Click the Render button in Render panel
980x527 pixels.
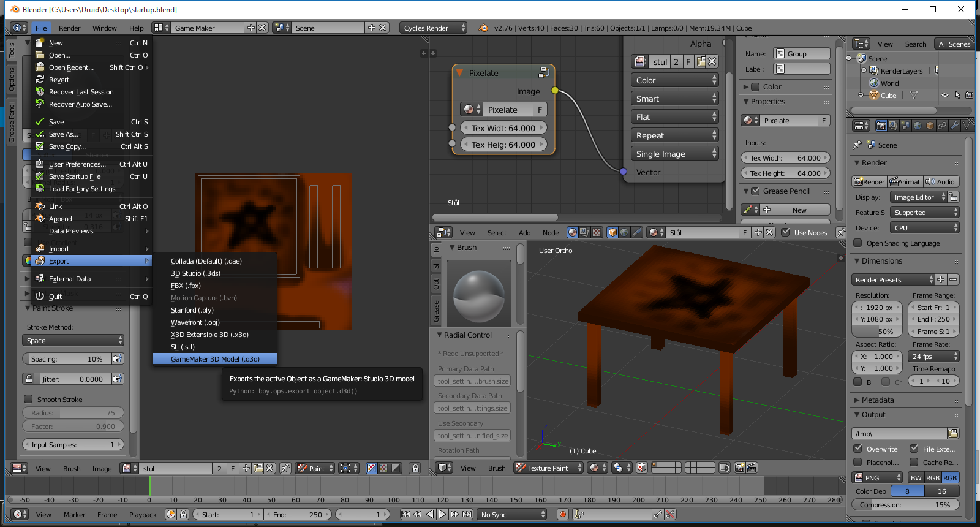point(869,182)
